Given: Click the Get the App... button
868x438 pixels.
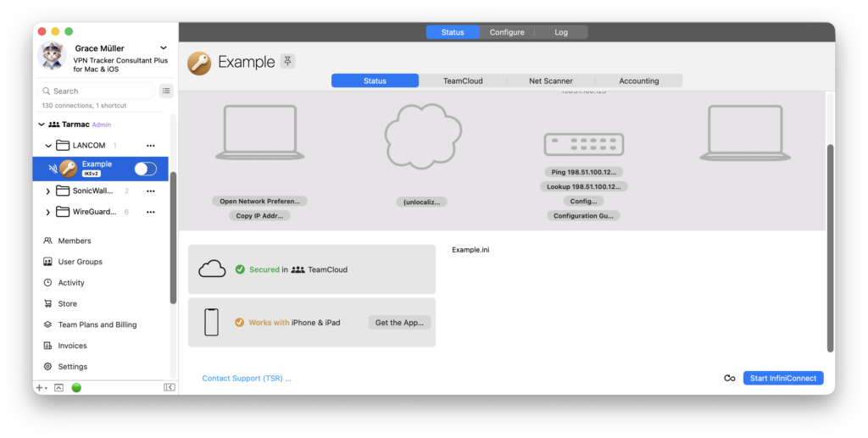Looking at the screenshot, I should (x=400, y=323).
